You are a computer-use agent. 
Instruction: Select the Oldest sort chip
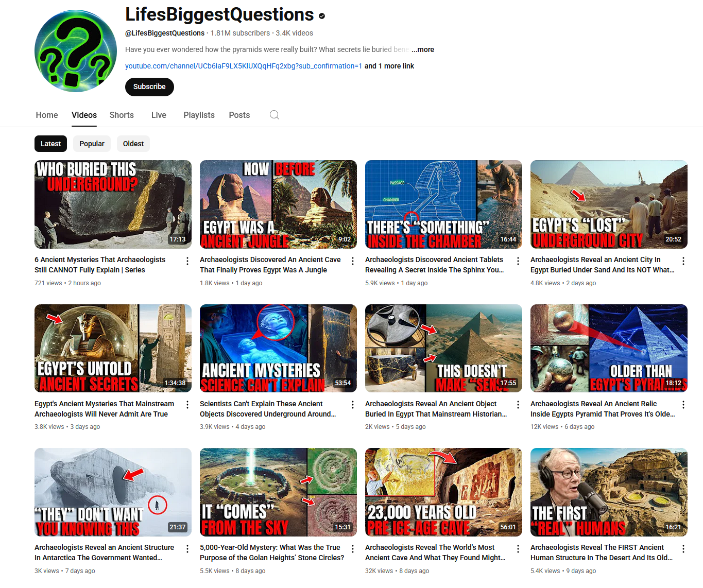point(133,144)
